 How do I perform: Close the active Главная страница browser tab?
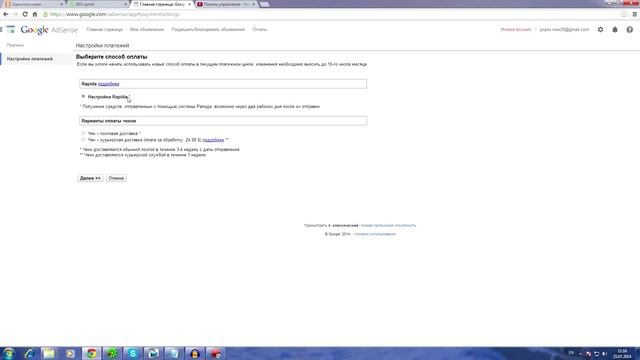pyautogui.click(x=189, y=4)
